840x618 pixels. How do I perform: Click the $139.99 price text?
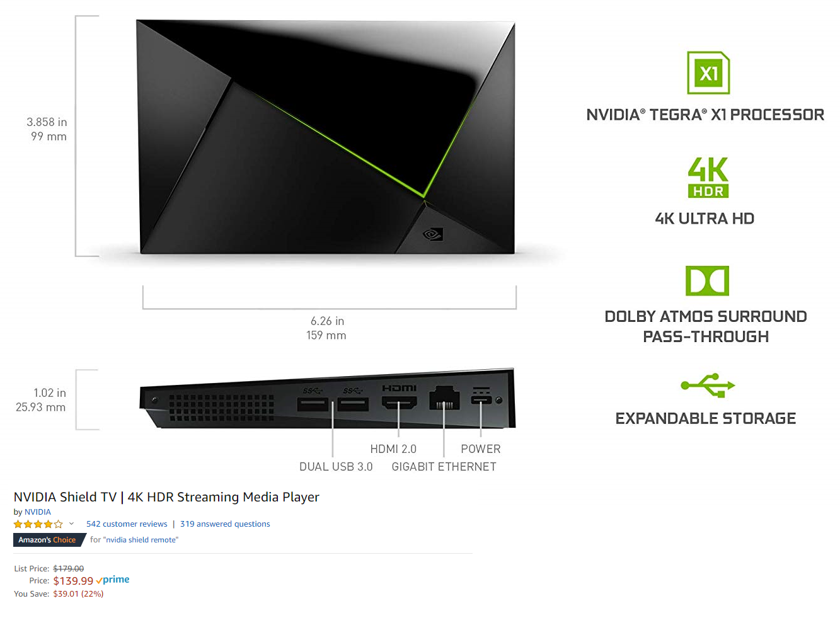pyautogui.click(x=73, y=581)
